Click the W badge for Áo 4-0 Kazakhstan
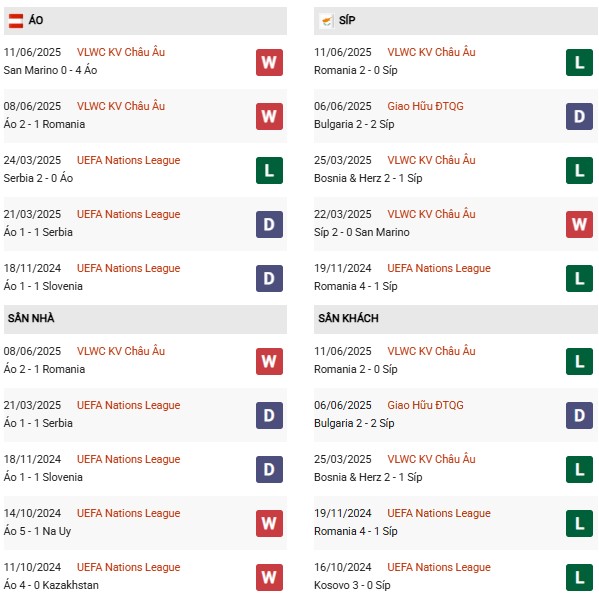The height and width of the screenshot is (603, 599). point(269,577)
